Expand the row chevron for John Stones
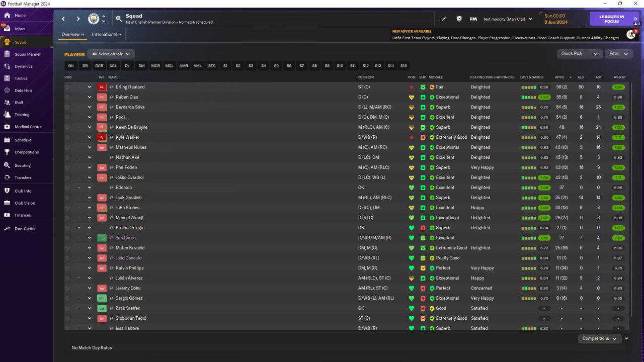644x362 pixels. (90, 208)
